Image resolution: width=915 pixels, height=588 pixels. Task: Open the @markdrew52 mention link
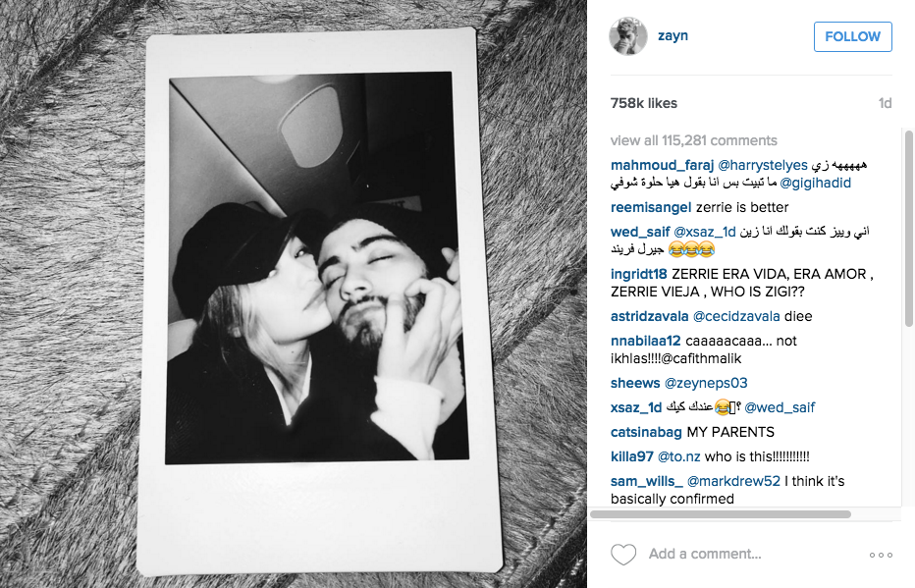pos(733,481)
